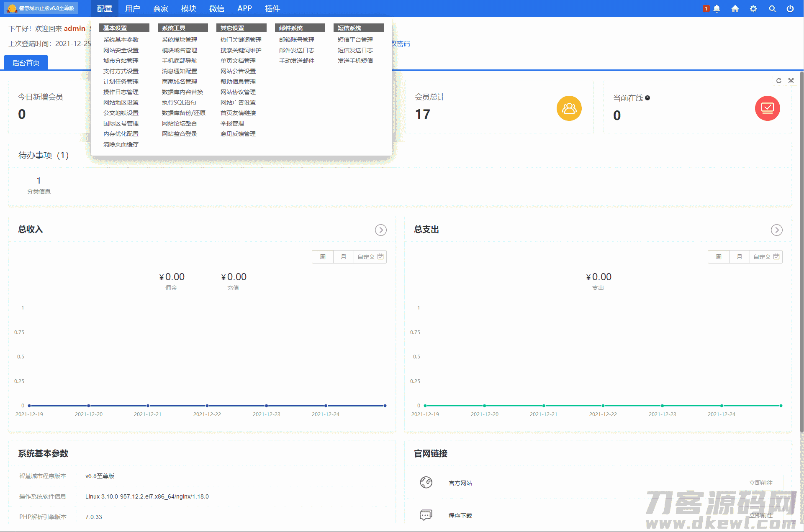Click the notification bell icon
Viewport: 804px width, 532px height.
[717, 9]
